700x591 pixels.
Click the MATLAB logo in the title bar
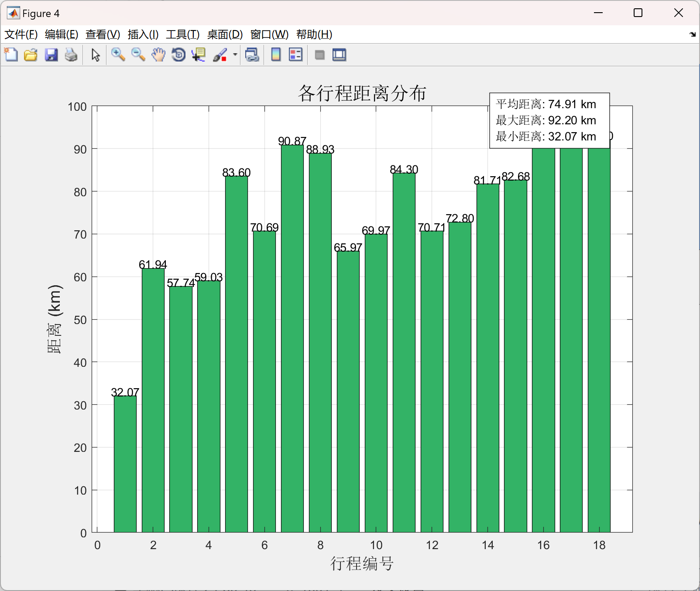13,13
